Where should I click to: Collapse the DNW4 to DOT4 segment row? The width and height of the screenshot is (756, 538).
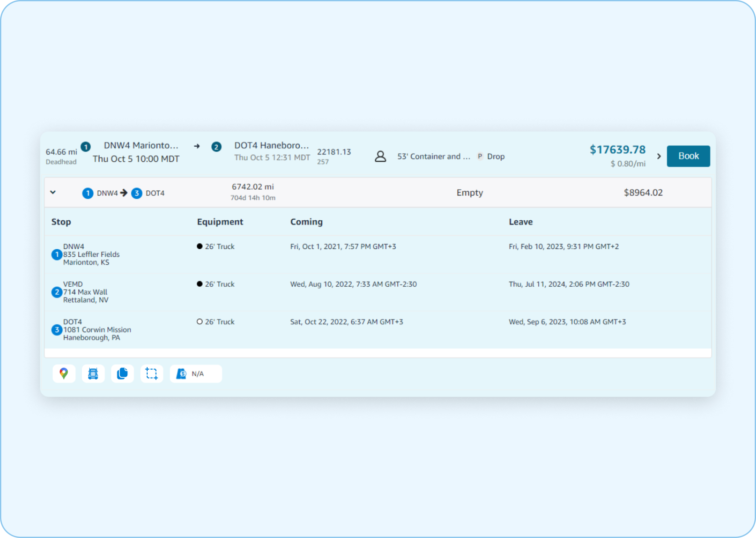[53, 192]
